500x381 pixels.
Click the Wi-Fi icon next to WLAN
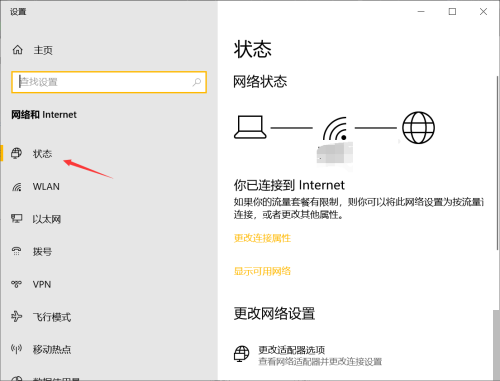pos(17,186)
